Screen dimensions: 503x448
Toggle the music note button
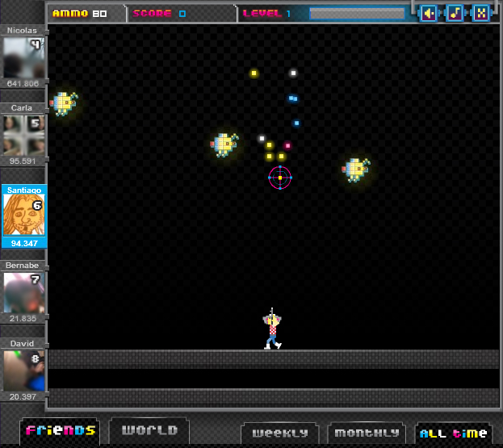pos(455,13)
